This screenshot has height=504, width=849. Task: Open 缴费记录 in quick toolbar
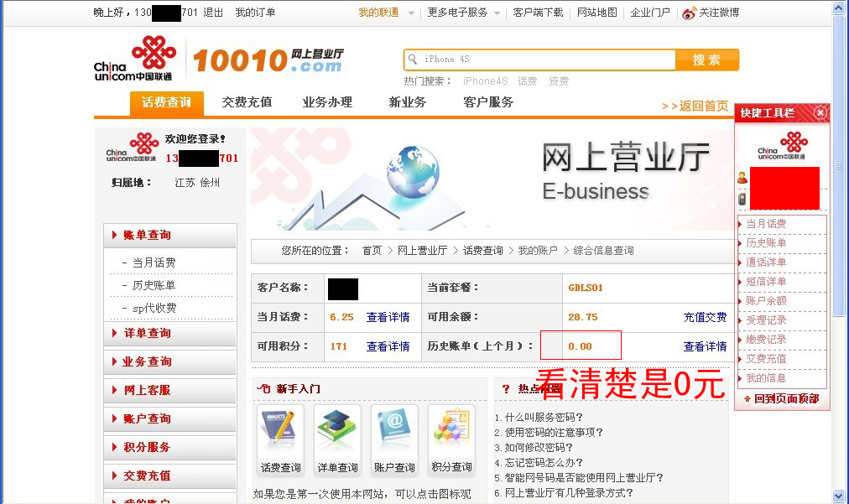coord(766,340)
